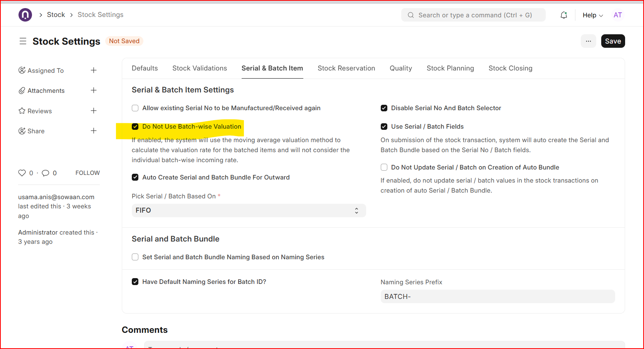Click plus icon next to Assigned To
Screen dimensions: 644x349
(x=93, y=70)
